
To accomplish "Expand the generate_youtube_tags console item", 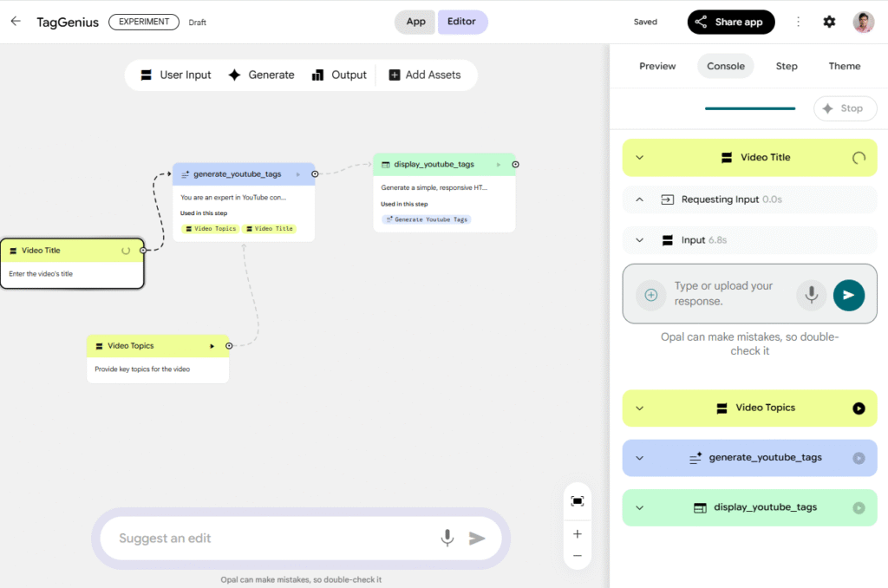I will (x=640, y=458).
